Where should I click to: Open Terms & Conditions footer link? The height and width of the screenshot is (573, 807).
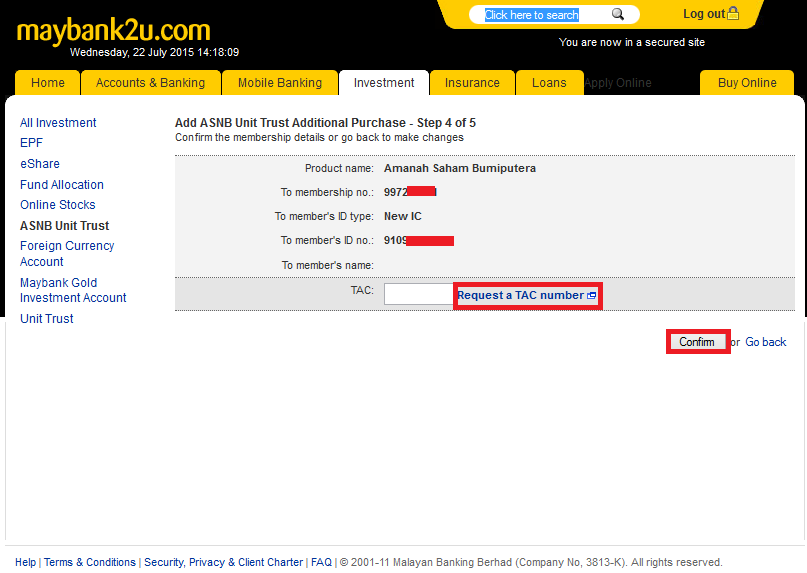pyautogui.click(x=90, y=562)
